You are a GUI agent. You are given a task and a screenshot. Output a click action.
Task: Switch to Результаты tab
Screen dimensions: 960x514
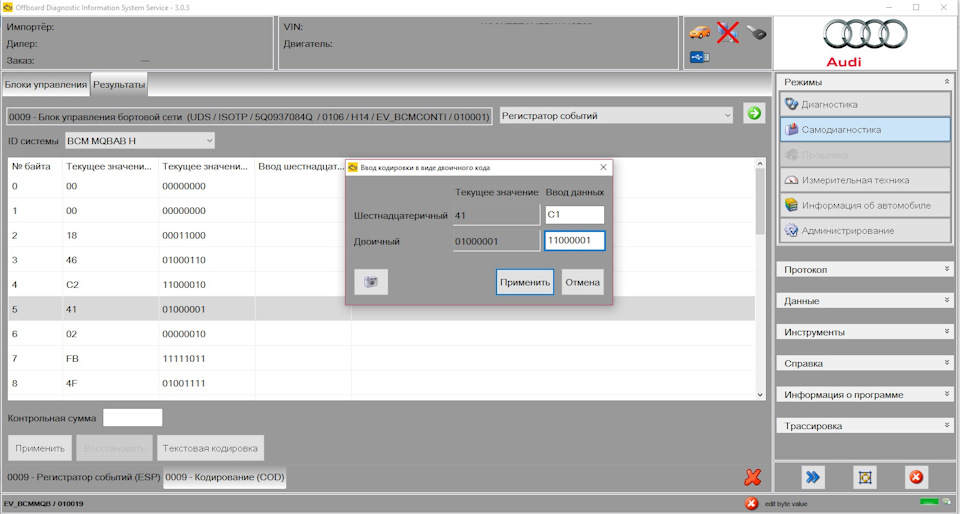(x=119, y=84)
